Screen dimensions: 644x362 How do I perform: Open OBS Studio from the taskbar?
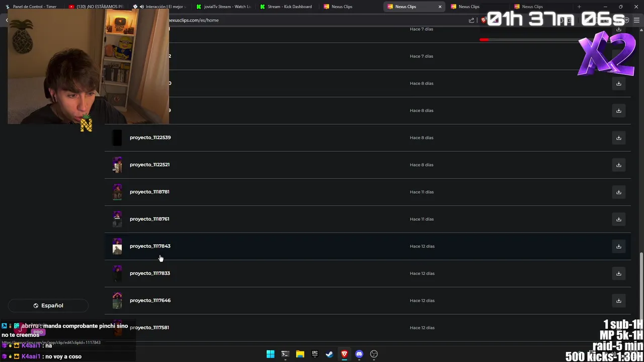[x=374, y=354]
